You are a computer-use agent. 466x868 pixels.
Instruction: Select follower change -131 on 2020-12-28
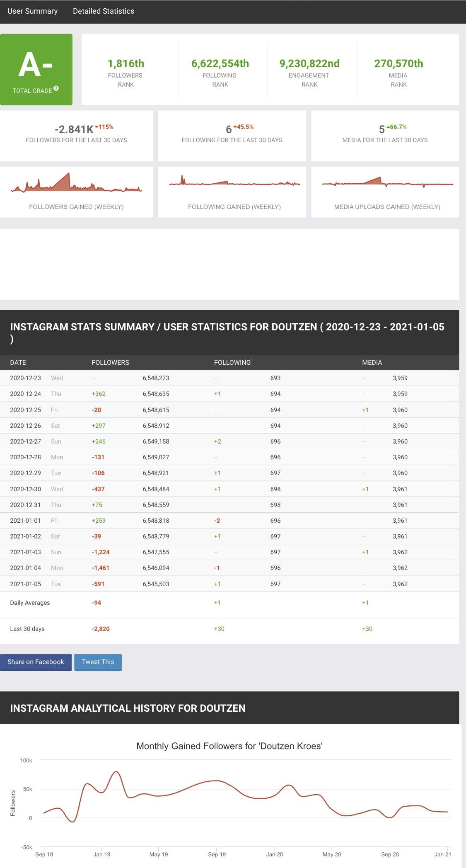click(x=98, y=457)
